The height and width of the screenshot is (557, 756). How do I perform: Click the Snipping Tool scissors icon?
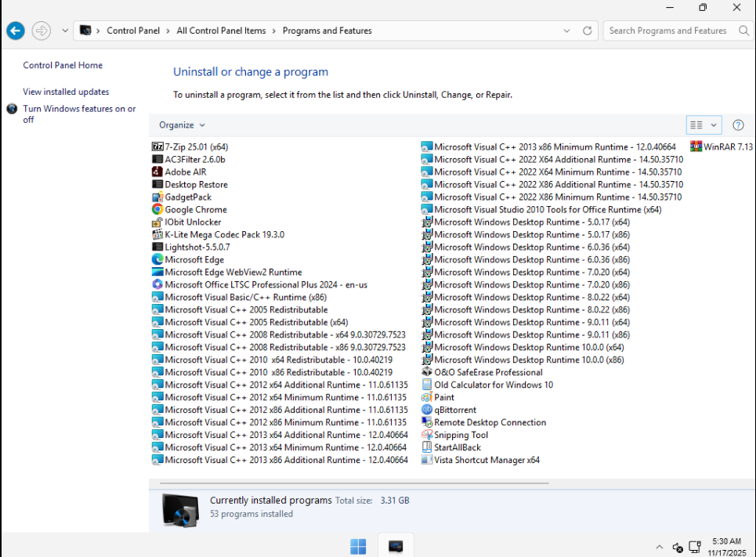click(427, 435)
